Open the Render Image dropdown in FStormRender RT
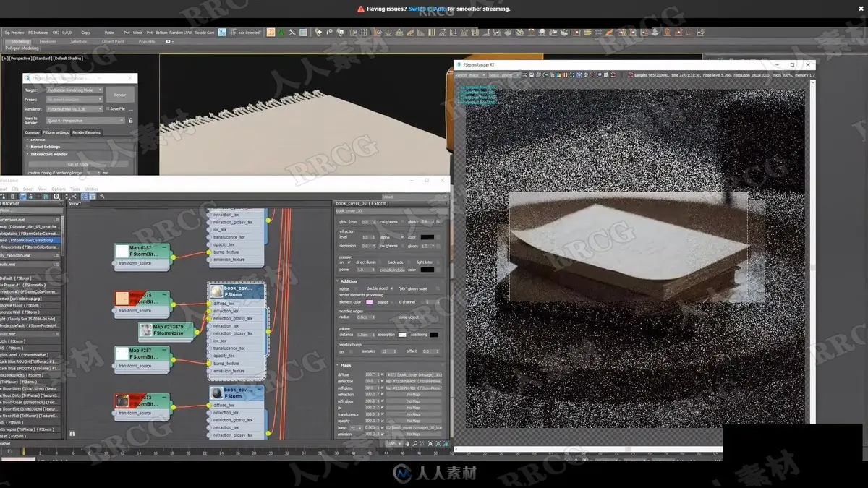Image resolution: width=868 pixels, height=488 pixels. [x=470, y=75]
